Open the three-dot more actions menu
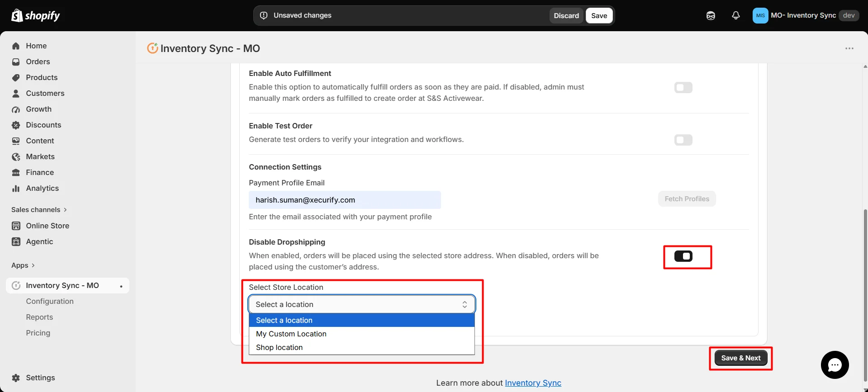868x392 pixels. click(849, 48)
